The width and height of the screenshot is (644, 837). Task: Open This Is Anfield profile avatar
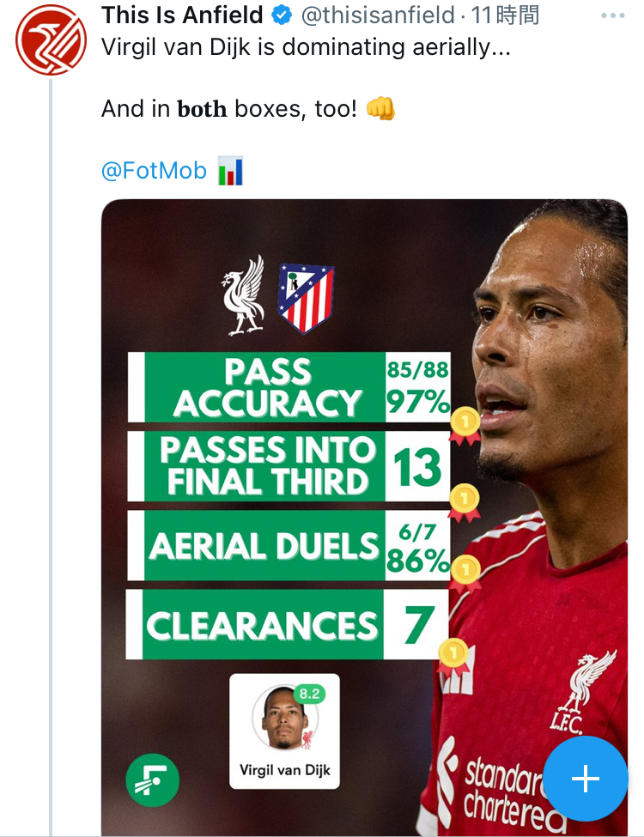click(x=51, y=40)
